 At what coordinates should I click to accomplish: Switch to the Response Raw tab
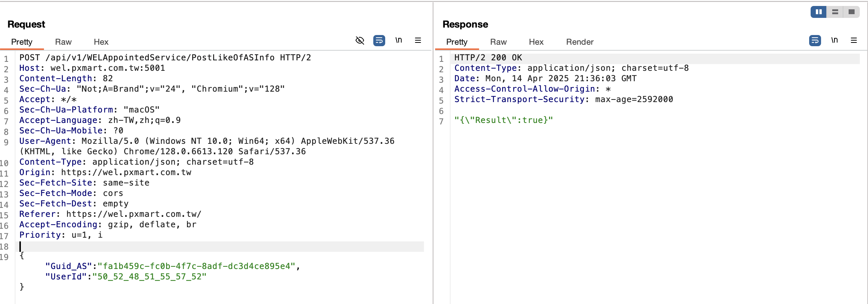498,42
